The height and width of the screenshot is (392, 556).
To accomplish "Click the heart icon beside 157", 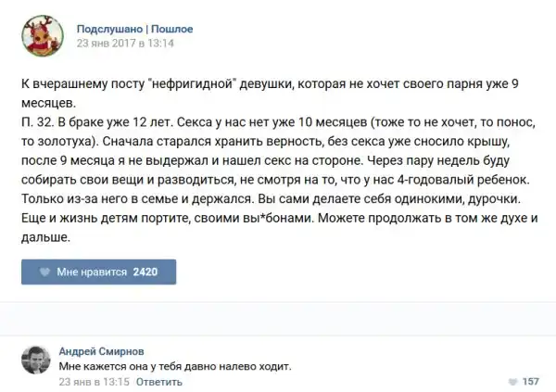I will pyautogui.click(x=513, y=381).
